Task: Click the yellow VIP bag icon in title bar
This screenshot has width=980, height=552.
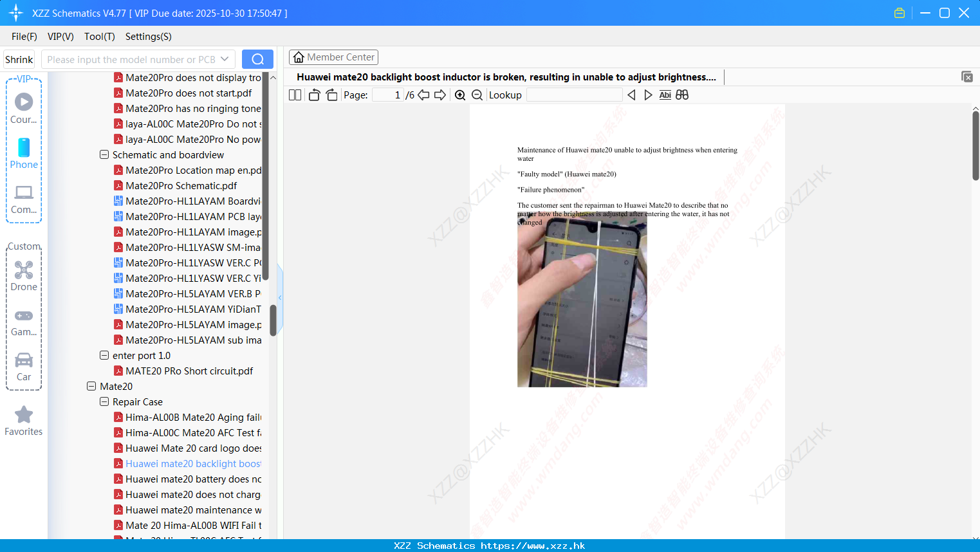Action: pyautogui.click(x=900, y=13)
